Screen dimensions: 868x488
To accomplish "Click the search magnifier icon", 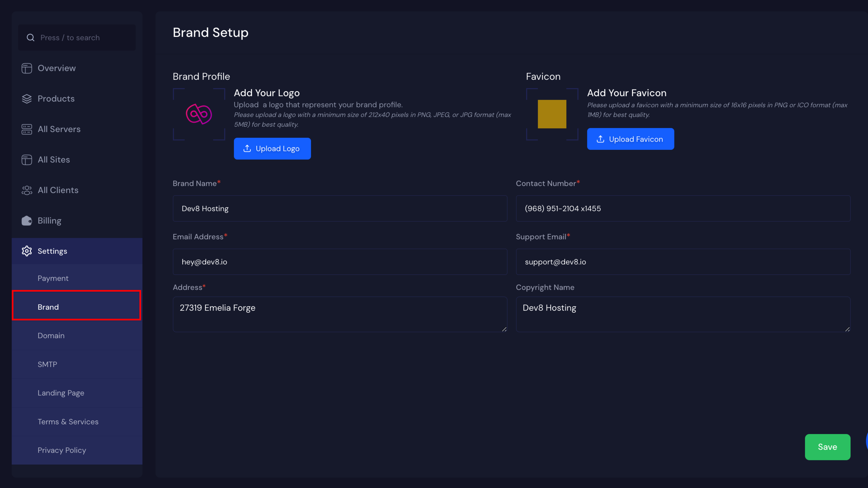I will tap(31, 38).
